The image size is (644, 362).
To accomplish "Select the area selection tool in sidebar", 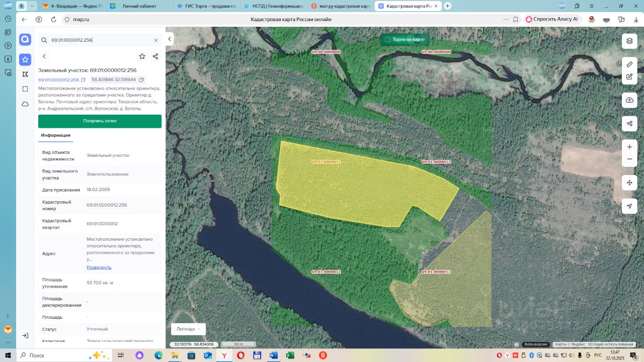I will click(25, 89).
